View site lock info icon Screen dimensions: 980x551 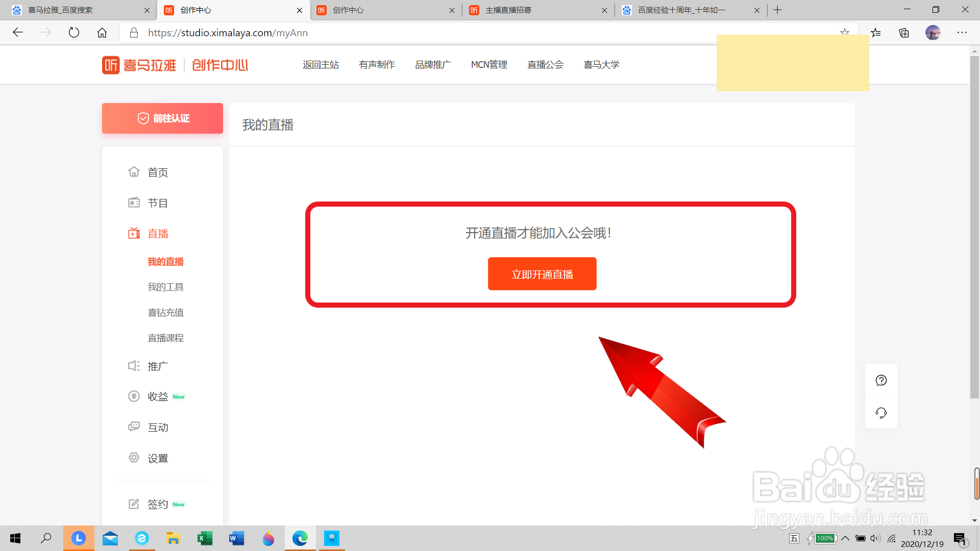pyautogui.click(x=134, y=33)
